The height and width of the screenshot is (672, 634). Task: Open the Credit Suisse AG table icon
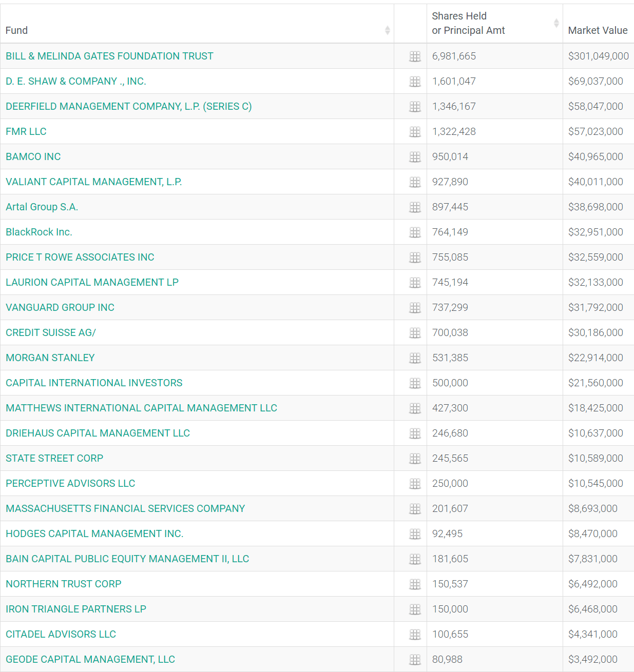coord(415,333)
